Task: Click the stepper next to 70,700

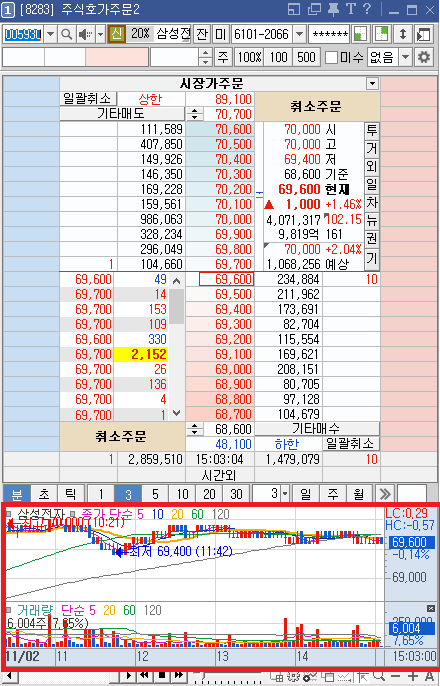Action: 195,115
